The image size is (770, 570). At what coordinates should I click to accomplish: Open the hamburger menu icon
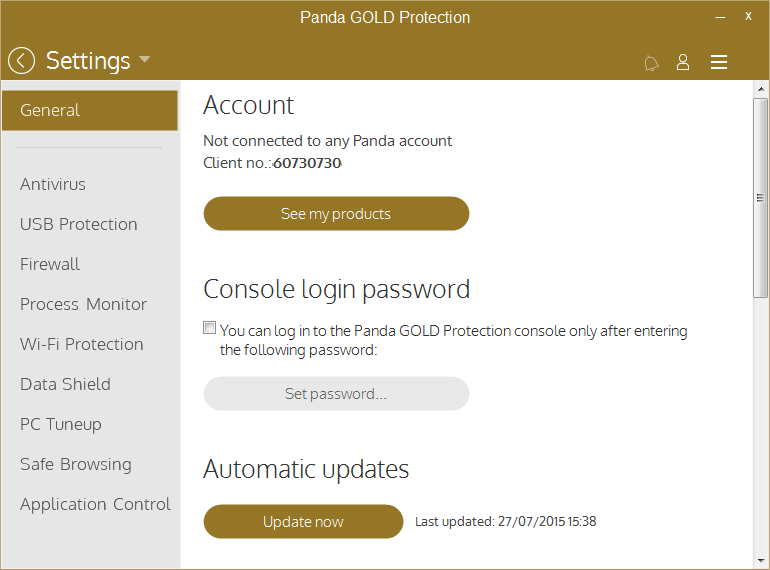point(718,62)
